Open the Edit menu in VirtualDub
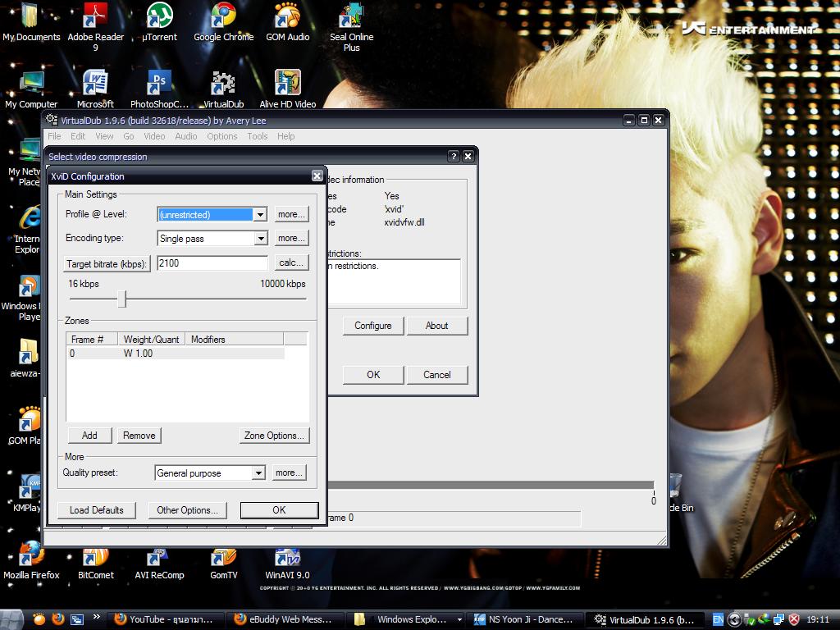840x630 pixels. point(78,136)
